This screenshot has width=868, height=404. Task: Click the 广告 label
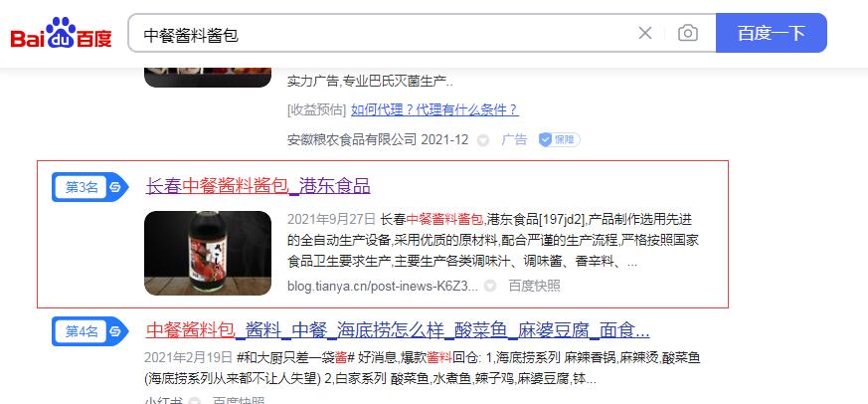click(514, 139)
